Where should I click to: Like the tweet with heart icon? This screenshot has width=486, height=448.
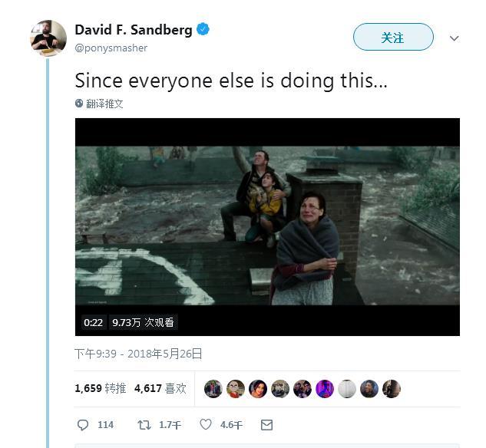pos(206,424)
